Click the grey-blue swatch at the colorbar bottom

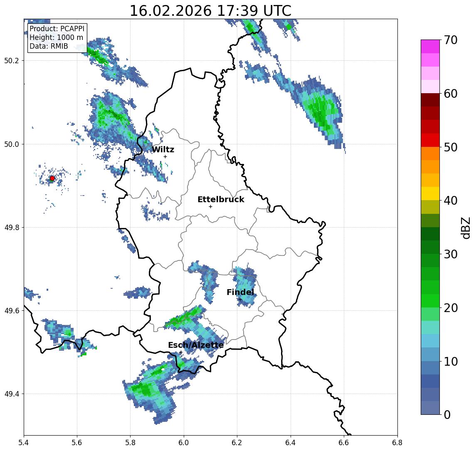point(430,408)
